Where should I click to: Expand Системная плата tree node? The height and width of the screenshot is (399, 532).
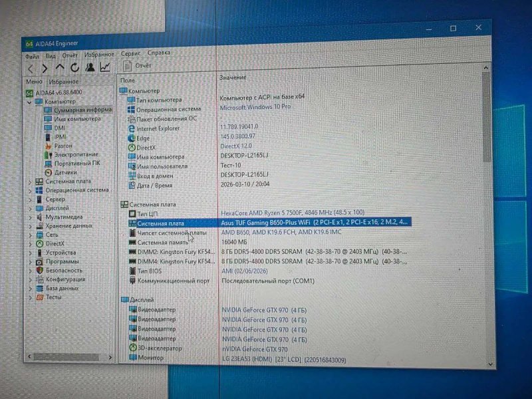tap(30, 182)
